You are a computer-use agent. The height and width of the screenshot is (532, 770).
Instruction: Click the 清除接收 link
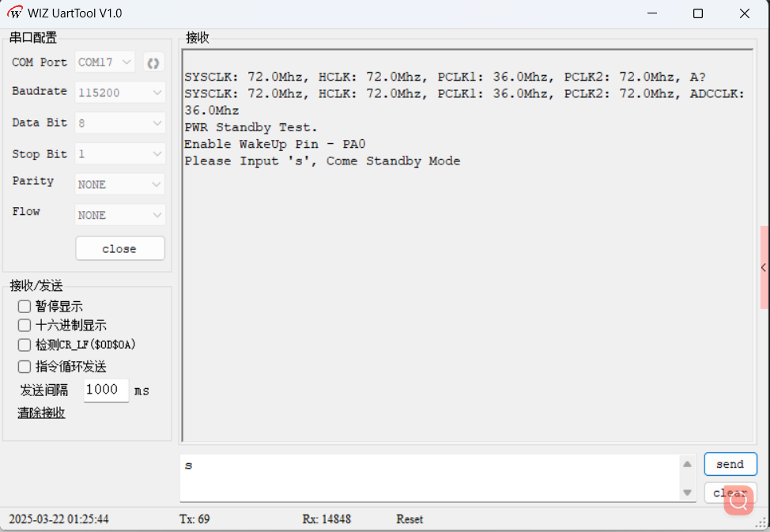[x=41, y=413]
